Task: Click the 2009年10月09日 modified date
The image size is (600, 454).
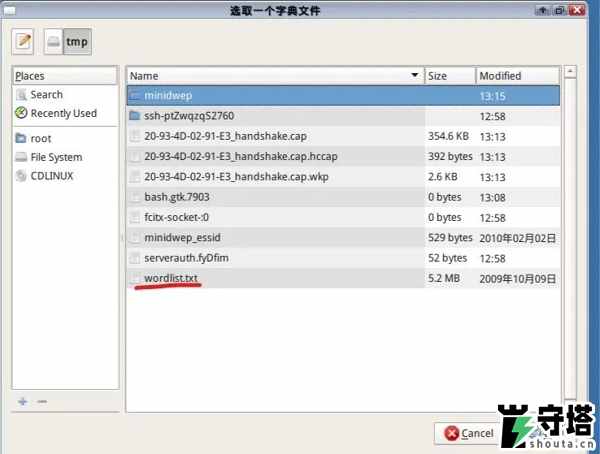Action: (518, 279)
